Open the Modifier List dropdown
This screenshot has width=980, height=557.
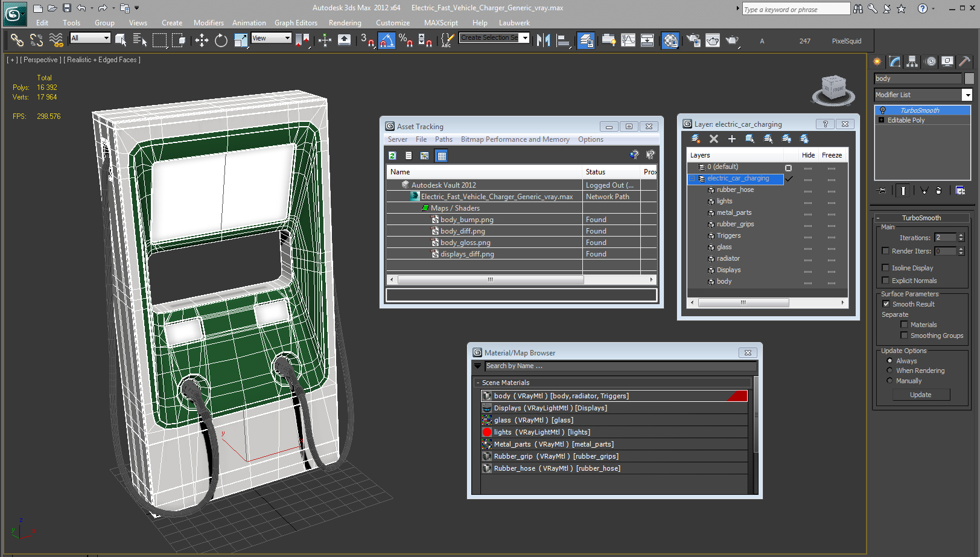(967, 95)
